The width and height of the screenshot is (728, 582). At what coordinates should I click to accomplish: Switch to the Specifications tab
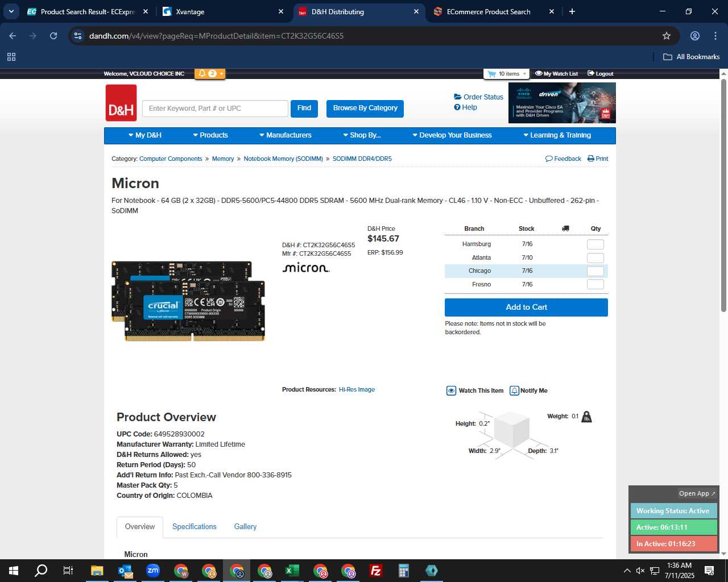[195, 527]
